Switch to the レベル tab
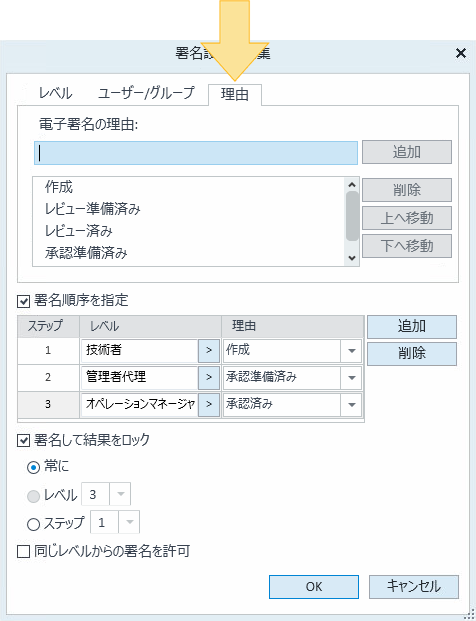This screenshot has height=621, width=476. (55, 94)
